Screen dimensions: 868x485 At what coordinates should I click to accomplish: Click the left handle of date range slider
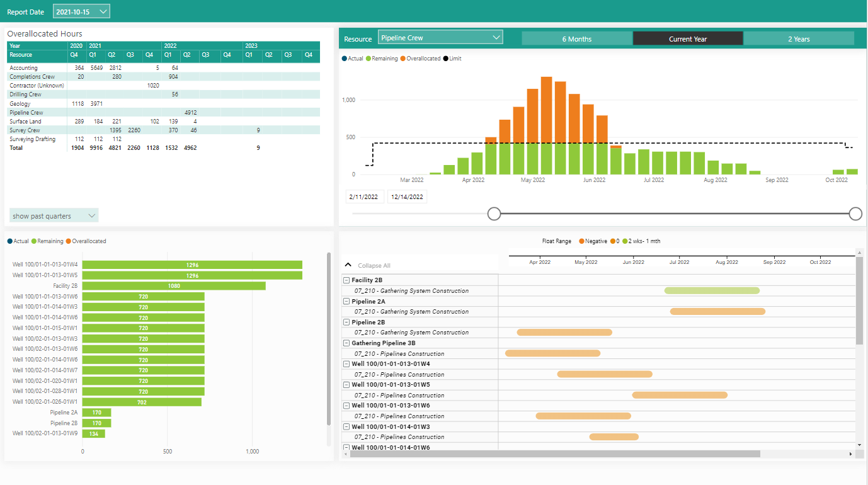494,214
